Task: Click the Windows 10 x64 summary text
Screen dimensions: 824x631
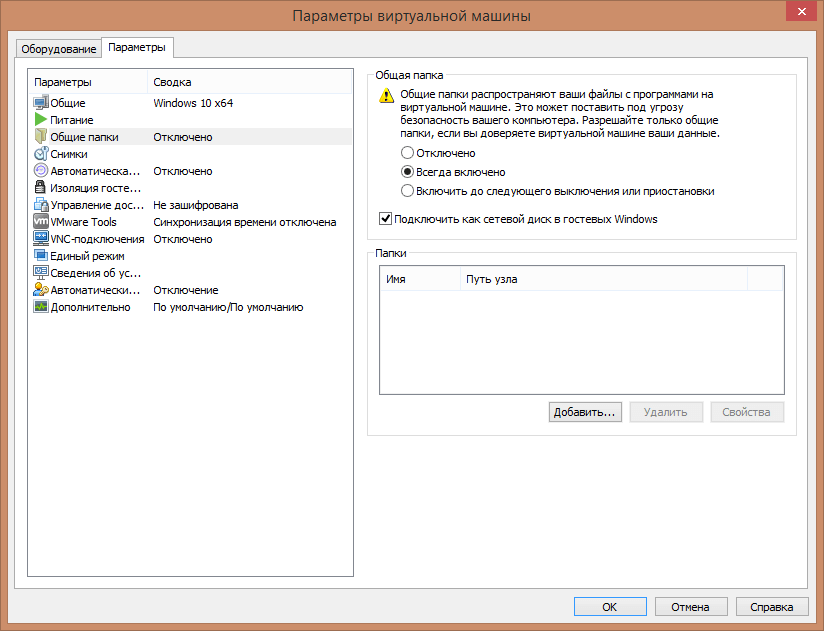Action: pos(193,103)
